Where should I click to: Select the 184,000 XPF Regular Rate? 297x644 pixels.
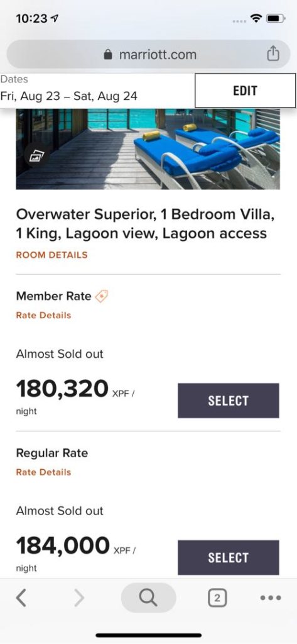229,557
